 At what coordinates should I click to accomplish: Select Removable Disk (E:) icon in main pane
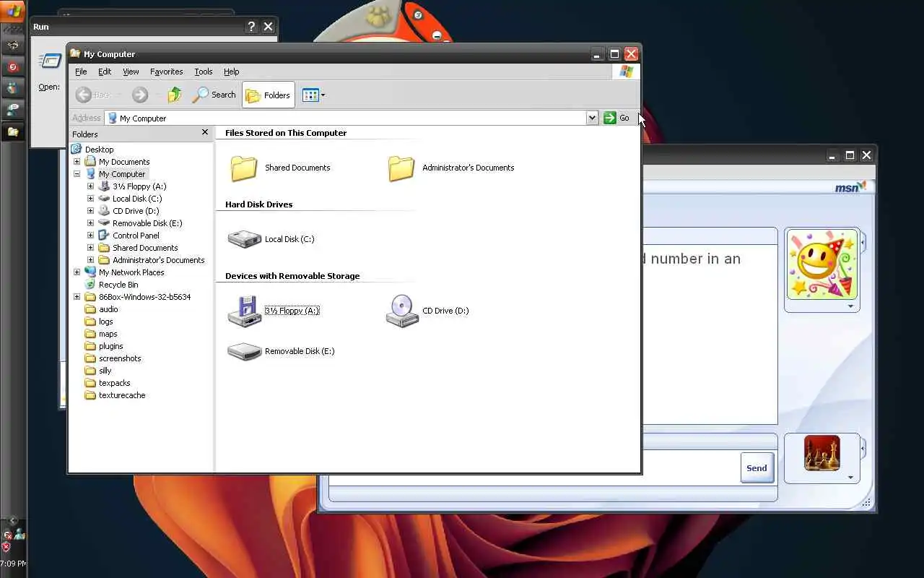(x=244, y=351)
